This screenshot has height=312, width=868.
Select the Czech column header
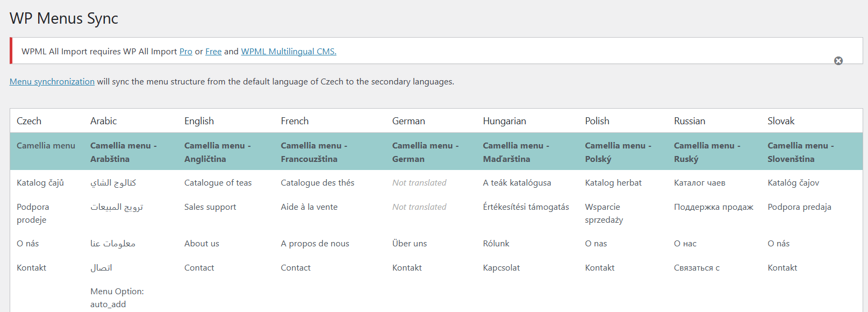pos(29,121)
